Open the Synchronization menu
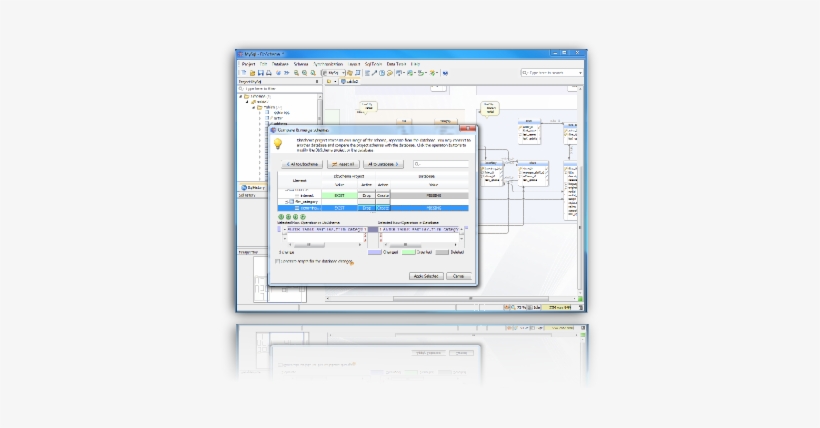The height and width of the screenshot is (428, 820). click(x=328, y=64)
